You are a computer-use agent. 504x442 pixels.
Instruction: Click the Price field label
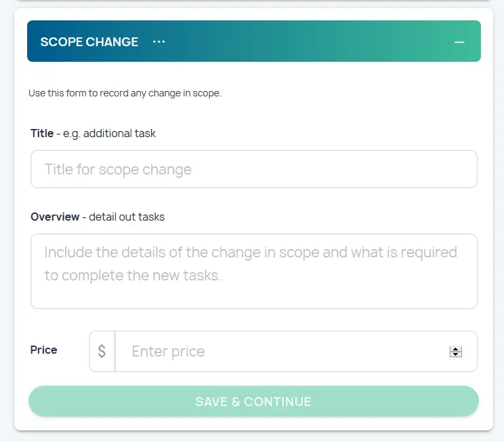(43, 350)
